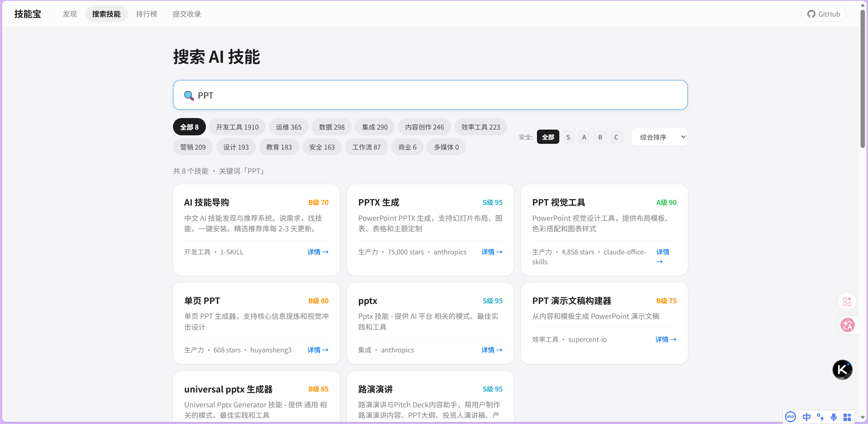
Task: Toggle Chinese input mode icon
Action: (x=806, y=417)
